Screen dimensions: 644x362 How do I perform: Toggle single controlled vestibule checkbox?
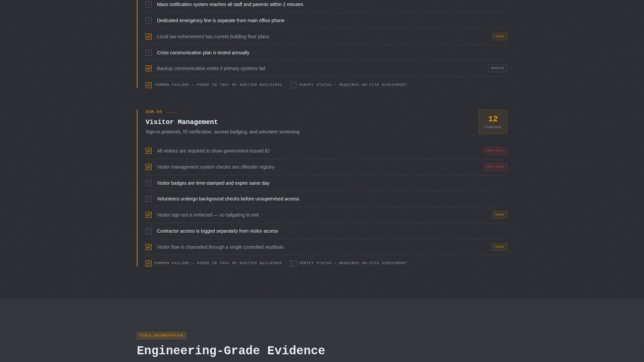click(149, 247)
